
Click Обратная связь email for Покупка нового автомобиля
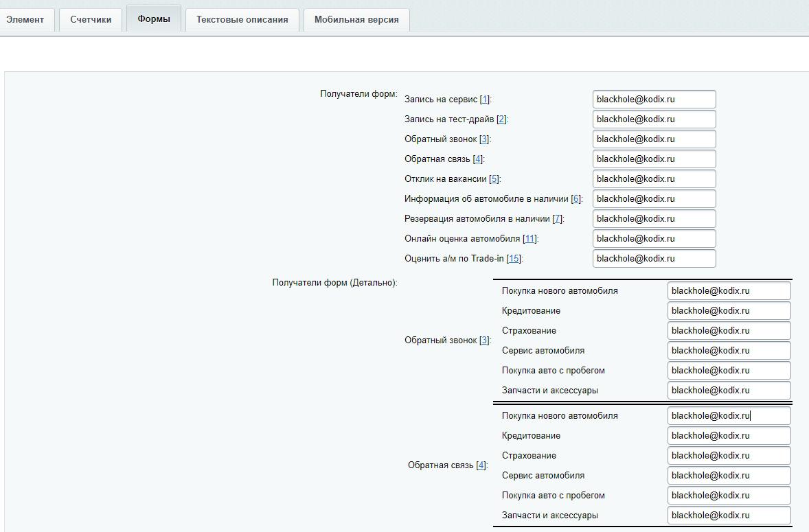pos(729,415)
